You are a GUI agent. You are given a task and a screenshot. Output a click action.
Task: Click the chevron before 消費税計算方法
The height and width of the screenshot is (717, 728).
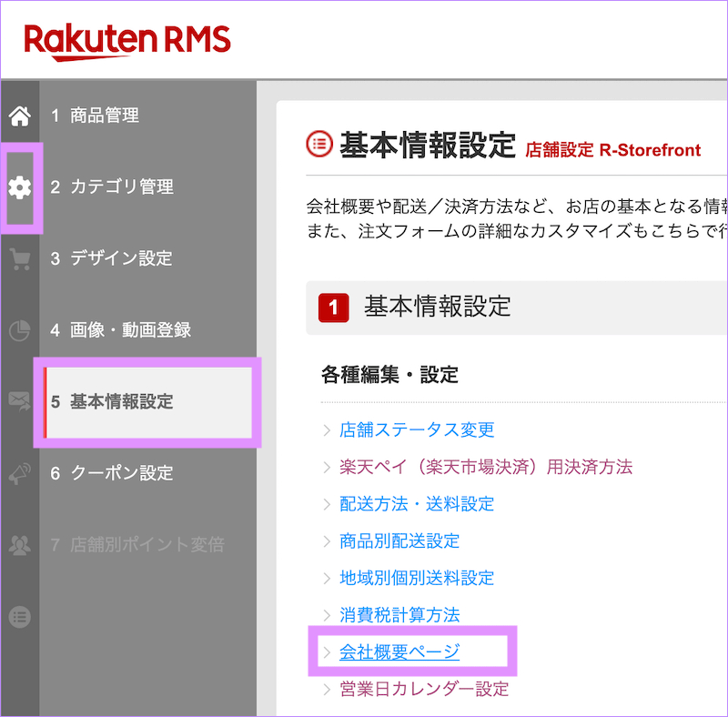(327, 616)
